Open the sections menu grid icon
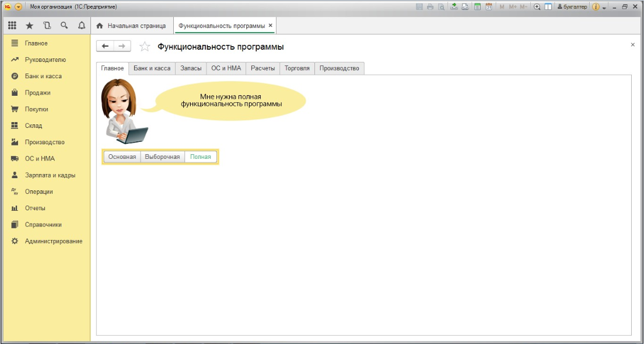Image resolution: width=644 pixels, height=344 pixels. [12, 26]
